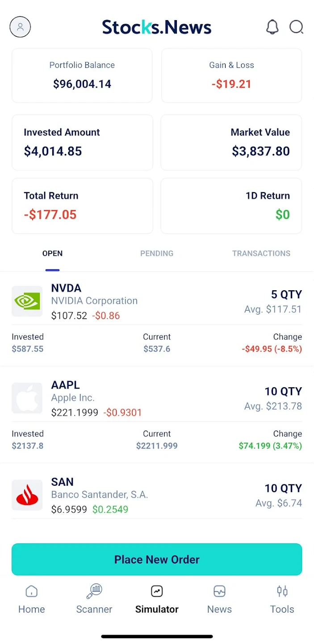Tap the NVIDIA logo icon
314x644 pixels.
(27, 301)
